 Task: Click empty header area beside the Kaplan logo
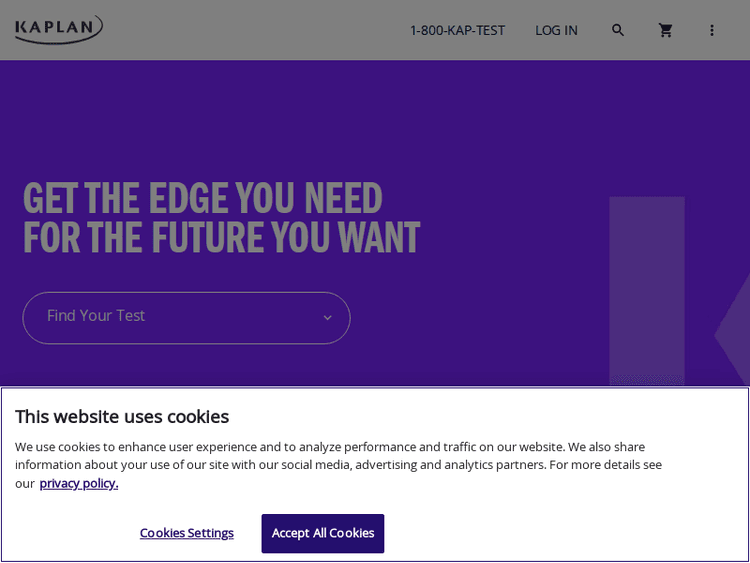click(250, 30)
